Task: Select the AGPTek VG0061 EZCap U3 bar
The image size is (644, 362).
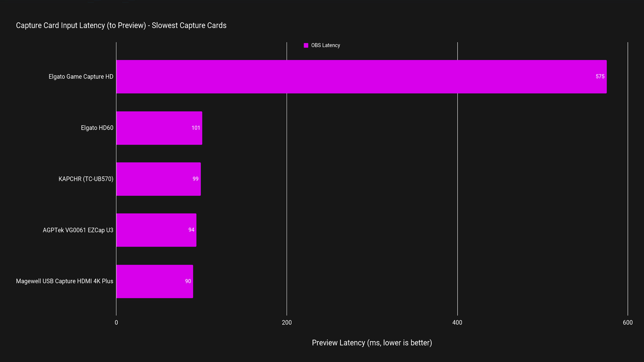Action: point(156,230)
